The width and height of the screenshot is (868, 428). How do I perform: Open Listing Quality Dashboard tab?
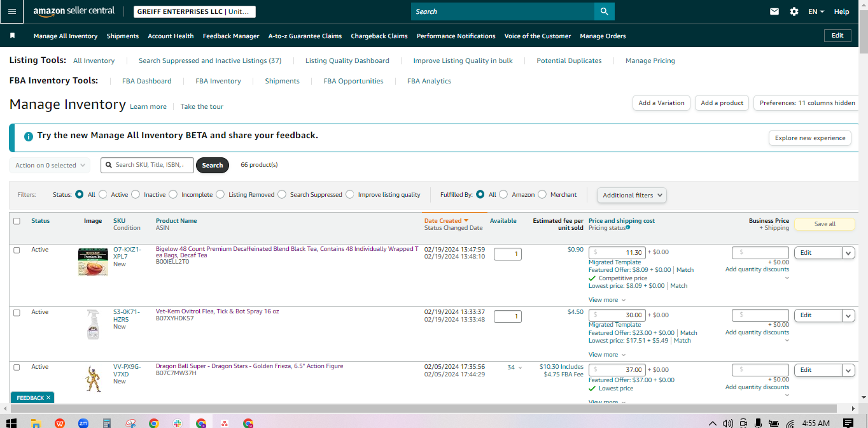tap(347, 61)
